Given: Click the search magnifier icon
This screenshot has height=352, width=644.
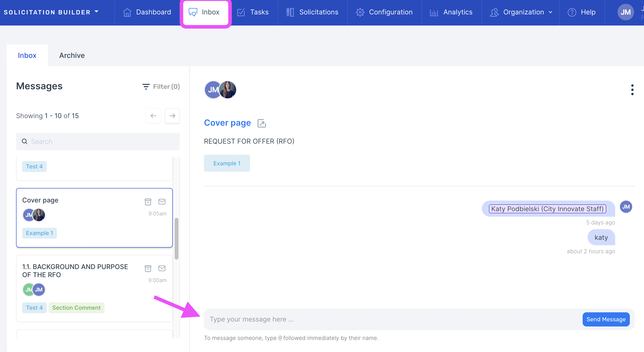Looking at the screenshot, I should (25, 141).
